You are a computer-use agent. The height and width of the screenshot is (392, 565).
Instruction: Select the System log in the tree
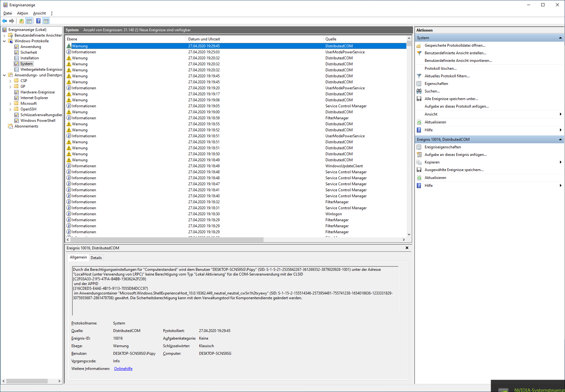tap(27, 64)
